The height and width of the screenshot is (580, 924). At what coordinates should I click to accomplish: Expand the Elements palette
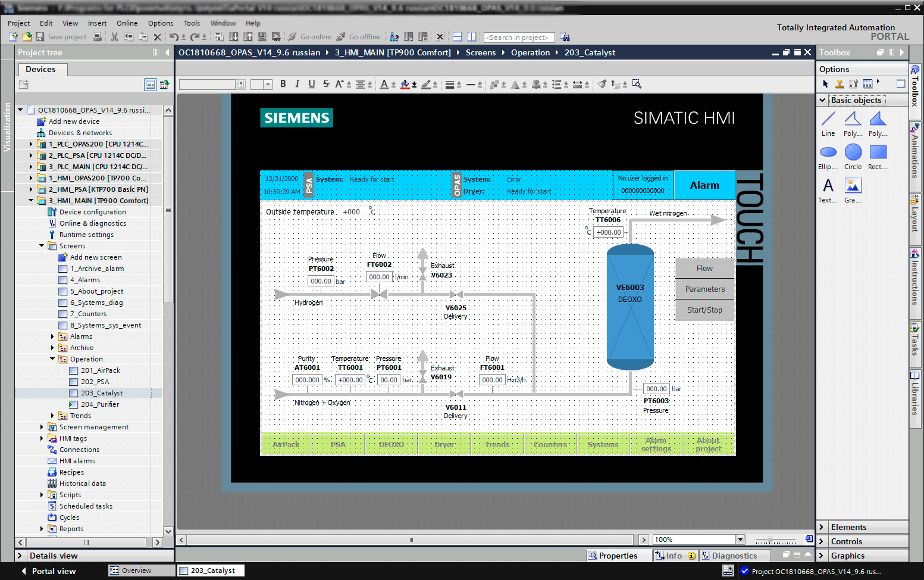click(822, 527)
